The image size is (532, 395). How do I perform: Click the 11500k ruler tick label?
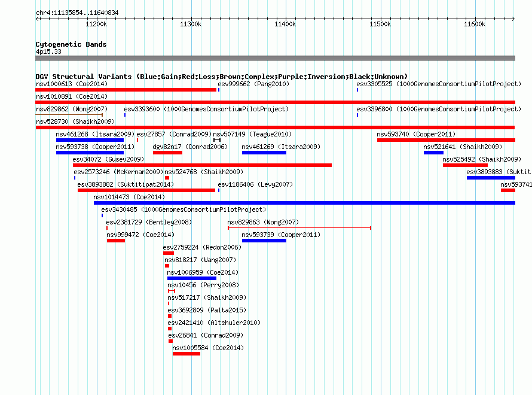click(x=380, y=24)
